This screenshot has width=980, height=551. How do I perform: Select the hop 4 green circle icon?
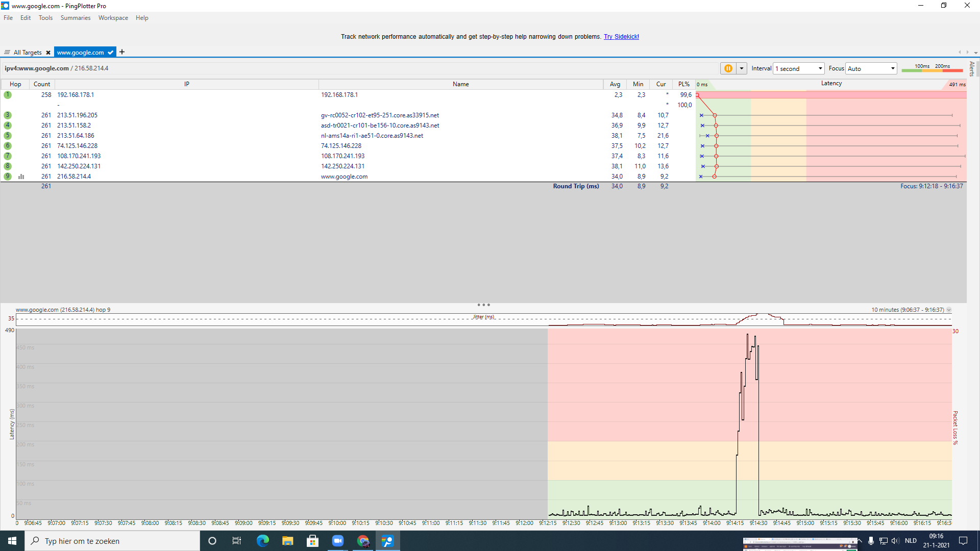pos(8,126)
